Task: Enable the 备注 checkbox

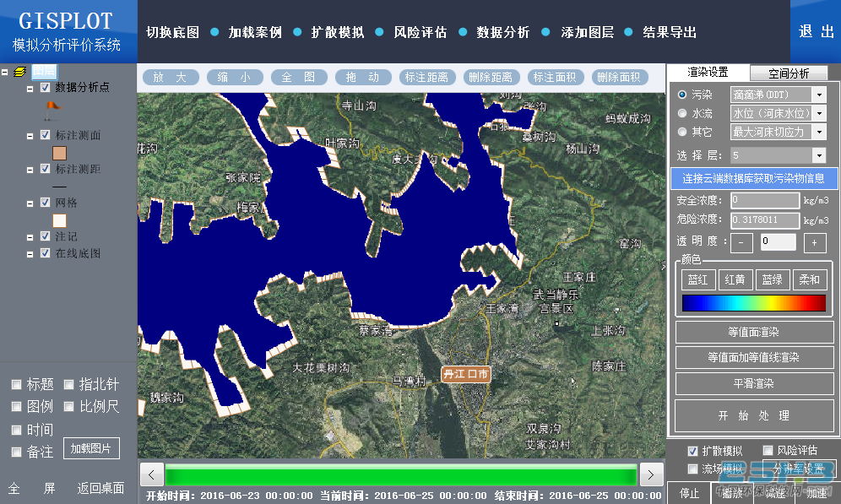Action: tap(17, 452)
